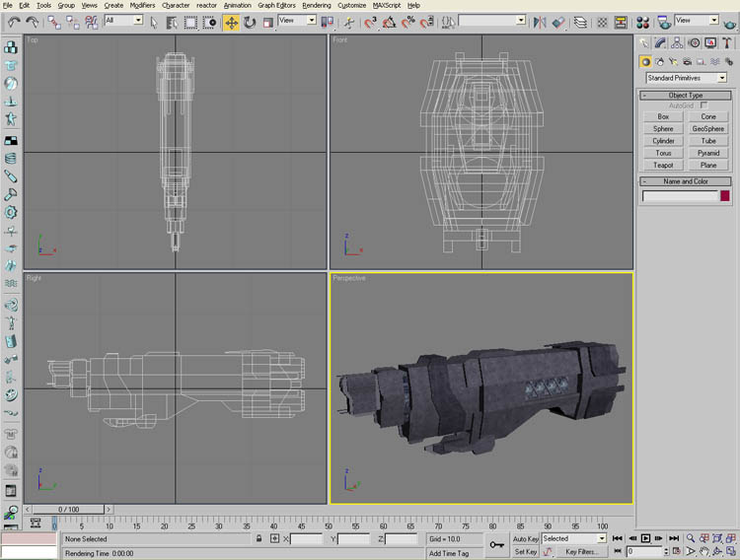Viewport: 740px width, 560px height.
Task: Switch to Lights creation category
Action: pyautogui.click(x=672, y=61)
